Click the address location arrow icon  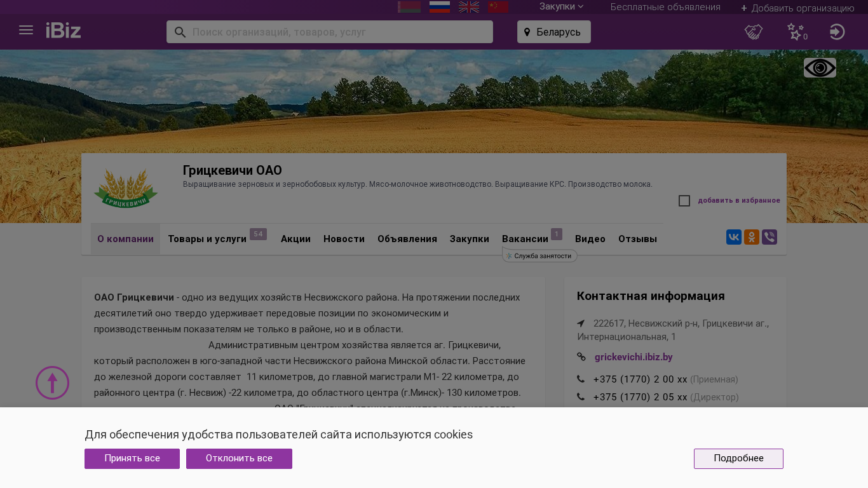[x=581, y=323]
